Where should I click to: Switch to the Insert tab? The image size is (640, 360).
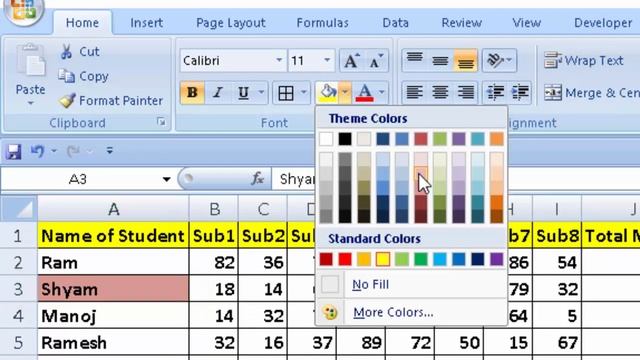click(147, 23)
